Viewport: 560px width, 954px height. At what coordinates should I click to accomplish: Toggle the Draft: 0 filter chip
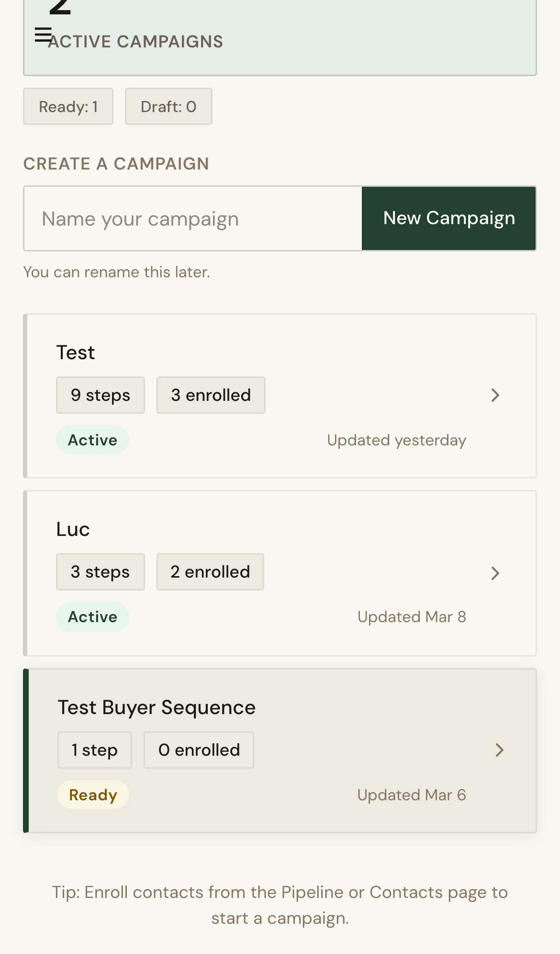point(168,106)
